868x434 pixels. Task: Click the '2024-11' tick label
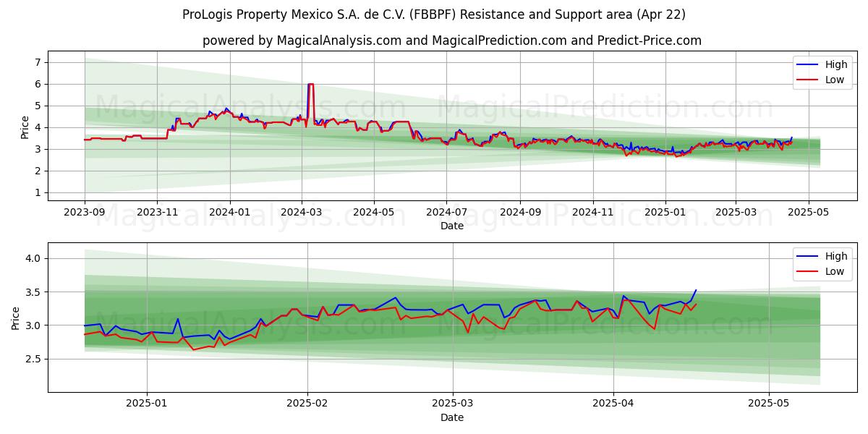pos(593,212)
